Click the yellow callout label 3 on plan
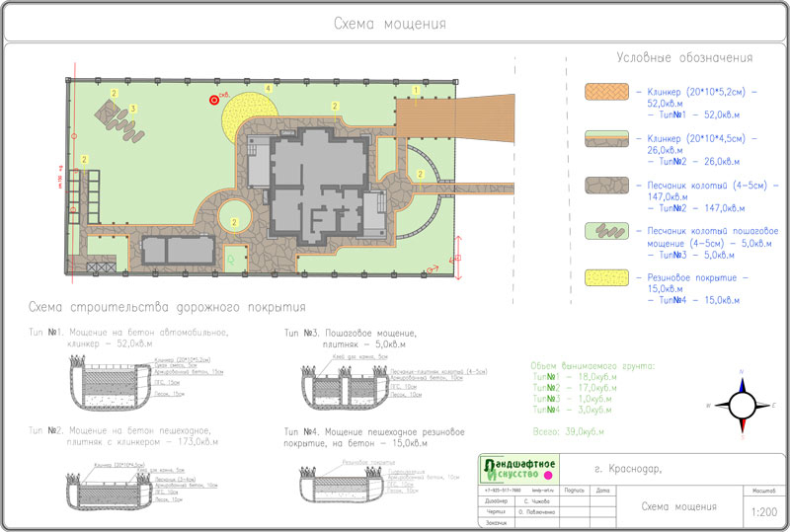The height and width of the screenshot is (532, 790). pos(132,109)
